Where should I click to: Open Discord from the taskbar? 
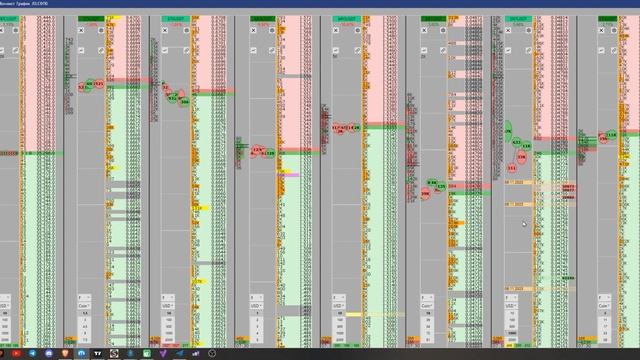click(x=49, y=353)
